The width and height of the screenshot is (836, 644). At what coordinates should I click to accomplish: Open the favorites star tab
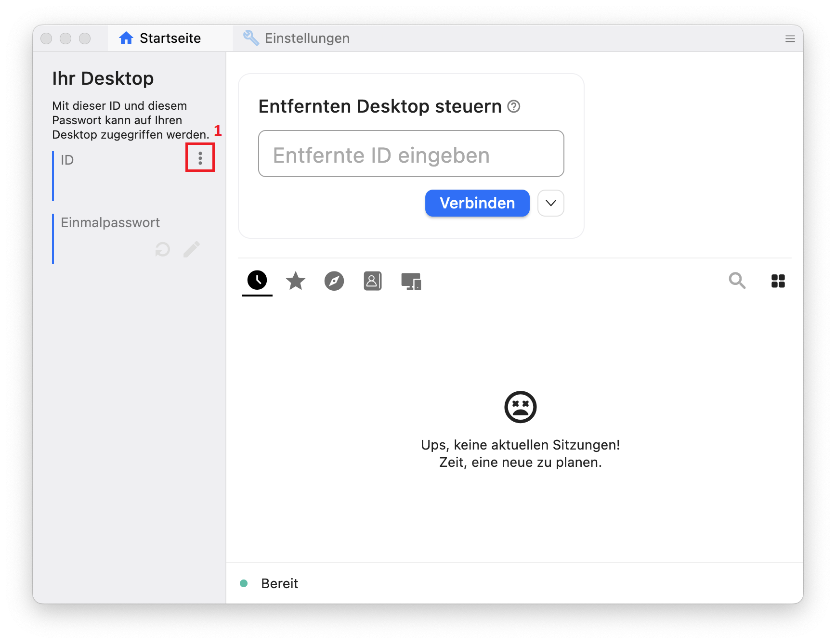(296, 281)
